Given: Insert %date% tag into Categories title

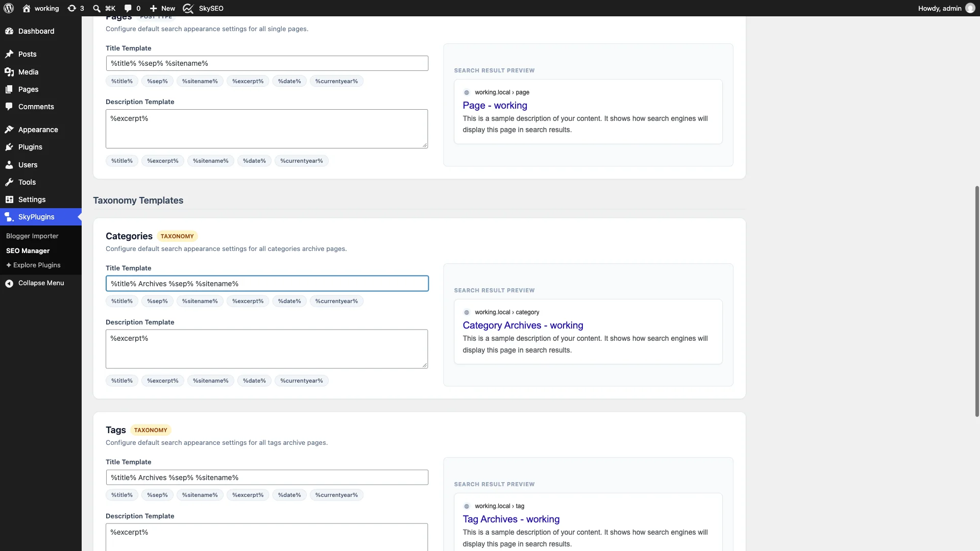Looking at the screenshot, I should pyautogui.click(x=289, y=301).
